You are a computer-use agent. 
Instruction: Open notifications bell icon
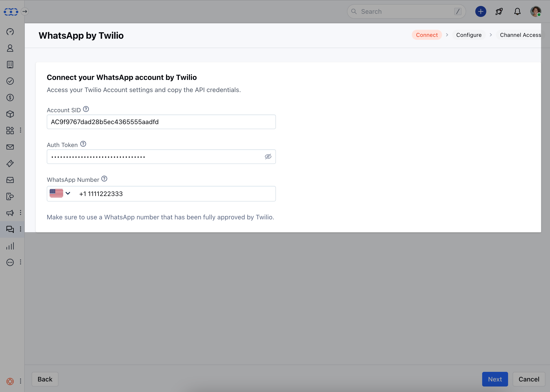[517, 12]
